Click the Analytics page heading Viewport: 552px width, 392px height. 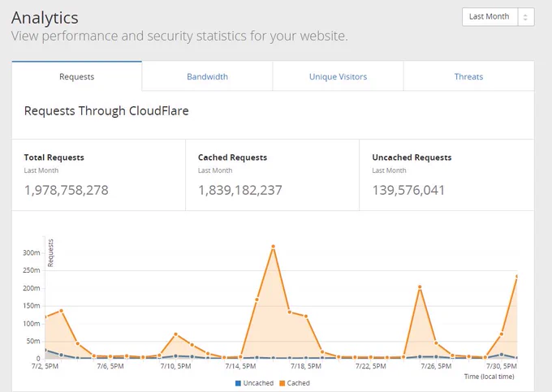tap(45, 18)
